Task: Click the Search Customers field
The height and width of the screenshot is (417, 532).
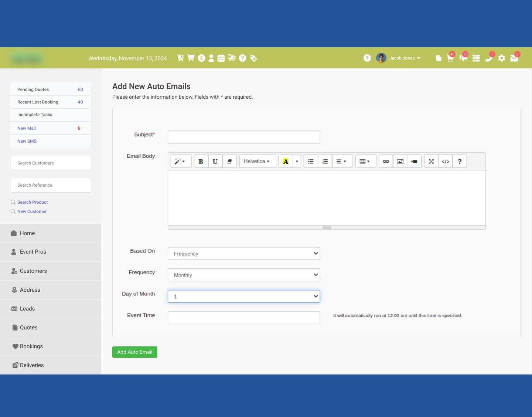Action: (x=51, y=163)
